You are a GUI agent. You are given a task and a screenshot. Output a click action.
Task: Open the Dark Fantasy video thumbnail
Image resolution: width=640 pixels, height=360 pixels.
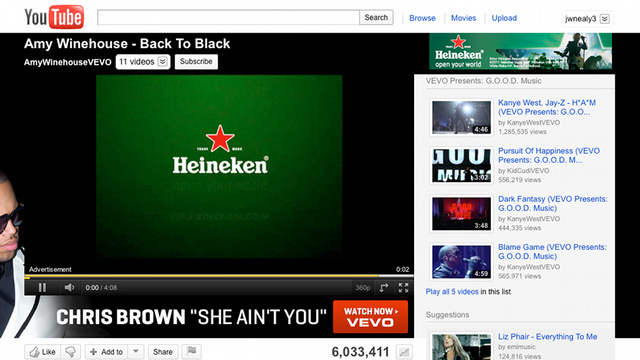coord(462,214)
